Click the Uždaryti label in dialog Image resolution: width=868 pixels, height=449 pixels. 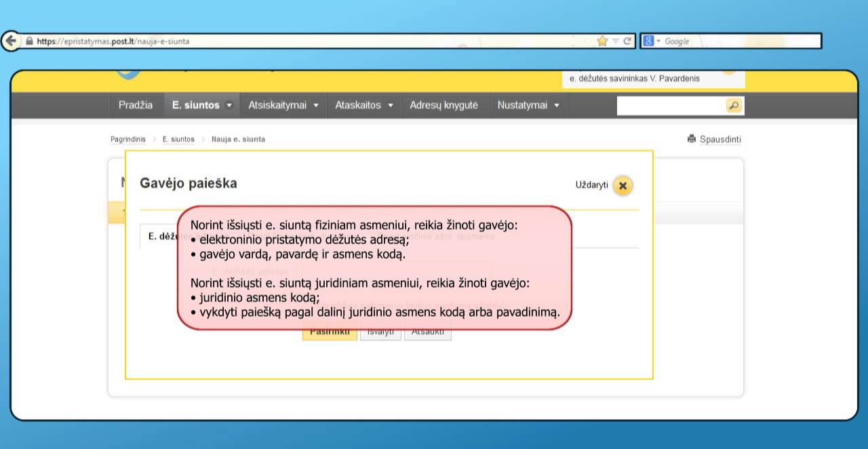592,185
